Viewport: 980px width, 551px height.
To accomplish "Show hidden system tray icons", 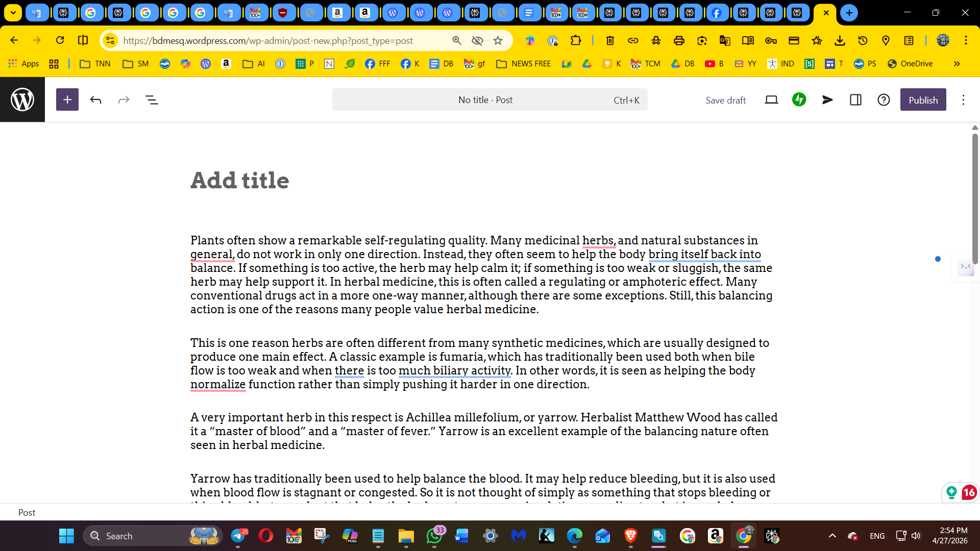I will point(832,536).
